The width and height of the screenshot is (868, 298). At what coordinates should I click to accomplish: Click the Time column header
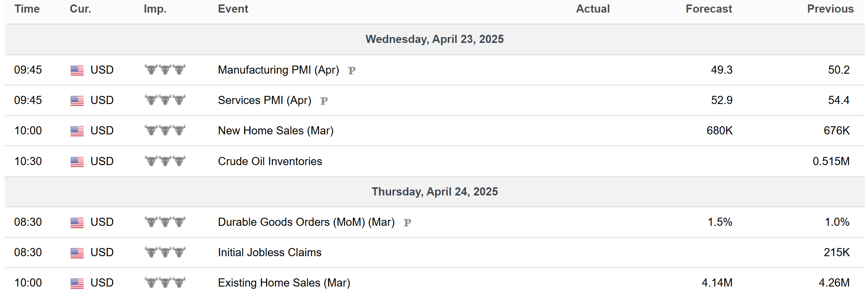tap(27, 9)
